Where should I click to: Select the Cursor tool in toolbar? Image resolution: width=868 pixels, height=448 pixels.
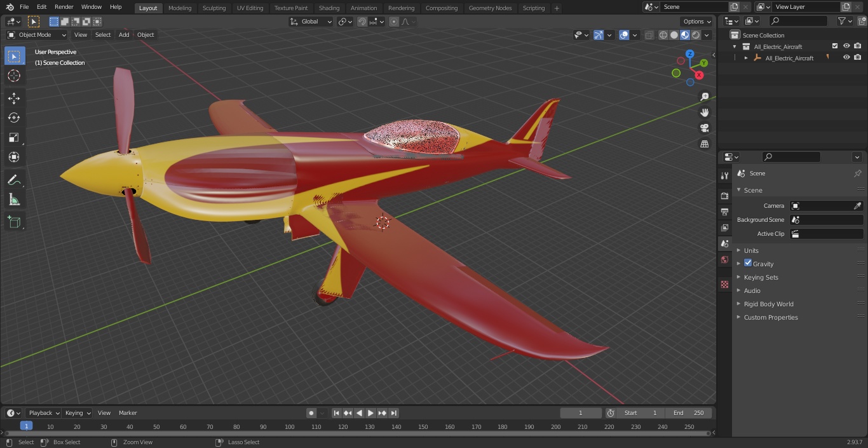coord(14,76)
